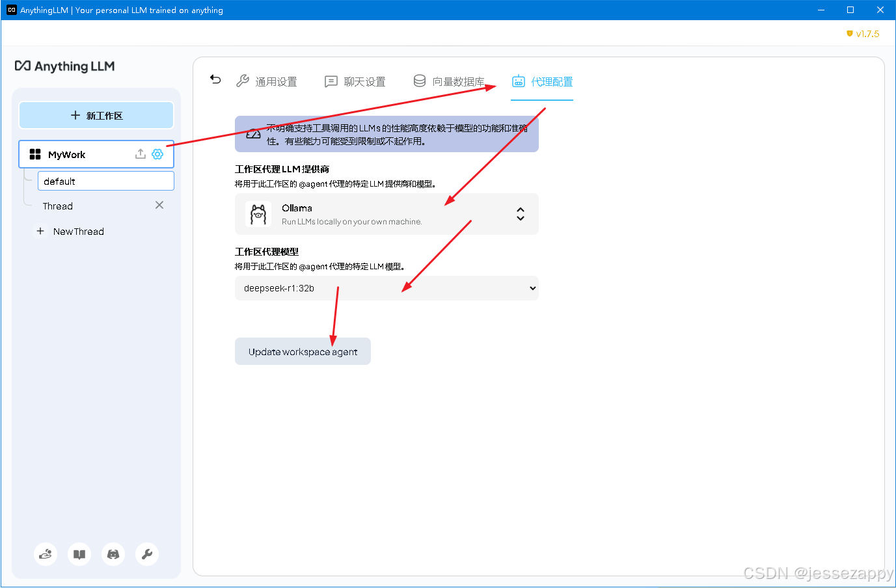Maximize the AnythingLLM window
Viewport: 896px width, 588px height.
click(x=850, y=10)
